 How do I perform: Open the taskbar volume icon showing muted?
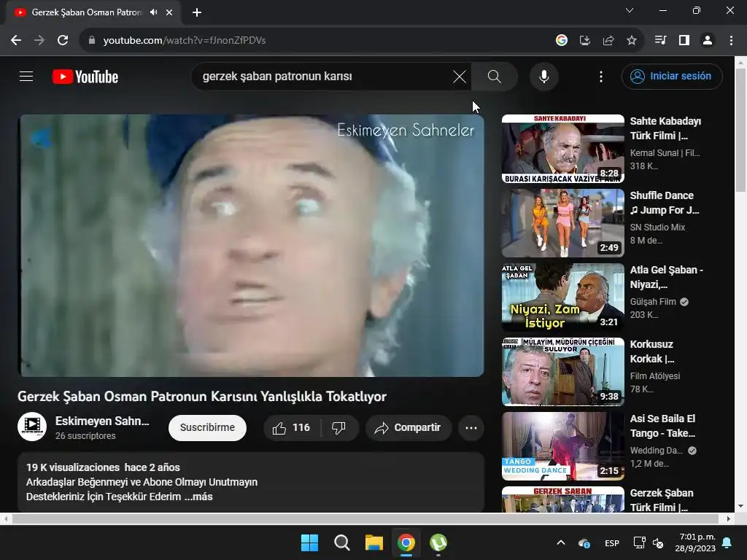pyautogui.click(x=658, y=542)
